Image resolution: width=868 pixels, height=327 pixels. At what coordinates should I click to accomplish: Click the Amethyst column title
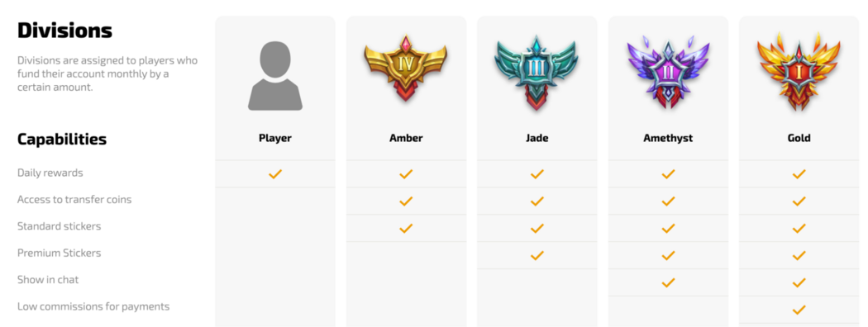click(x=668, y=139)
